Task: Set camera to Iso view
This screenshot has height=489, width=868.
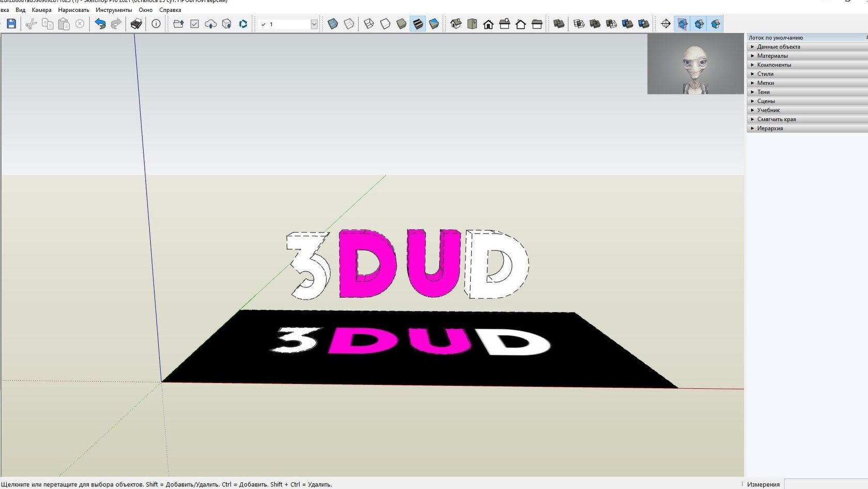Action: click(x=456, y=24)
